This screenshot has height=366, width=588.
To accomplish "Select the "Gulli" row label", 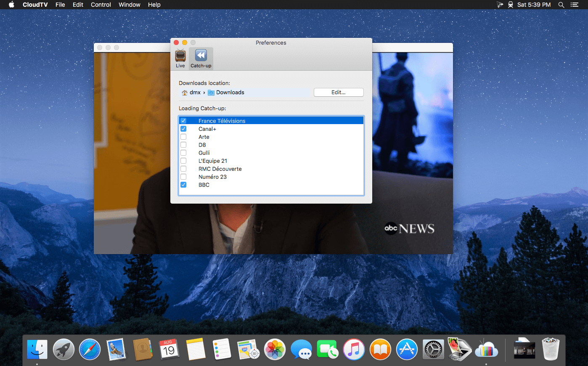I will pos(204,153).
